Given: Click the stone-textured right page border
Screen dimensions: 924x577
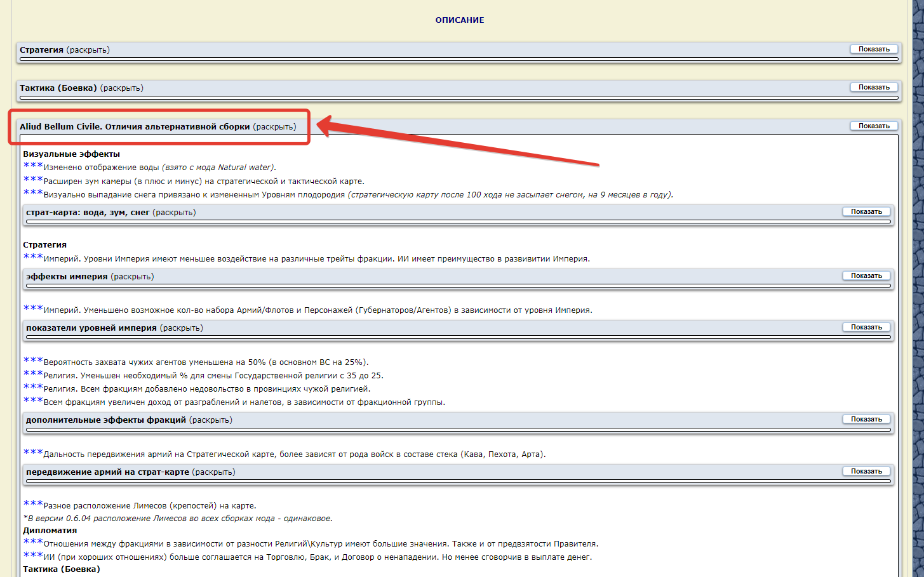Looking at the screenshot, I should pyautogui.click(x=918, y=288).
